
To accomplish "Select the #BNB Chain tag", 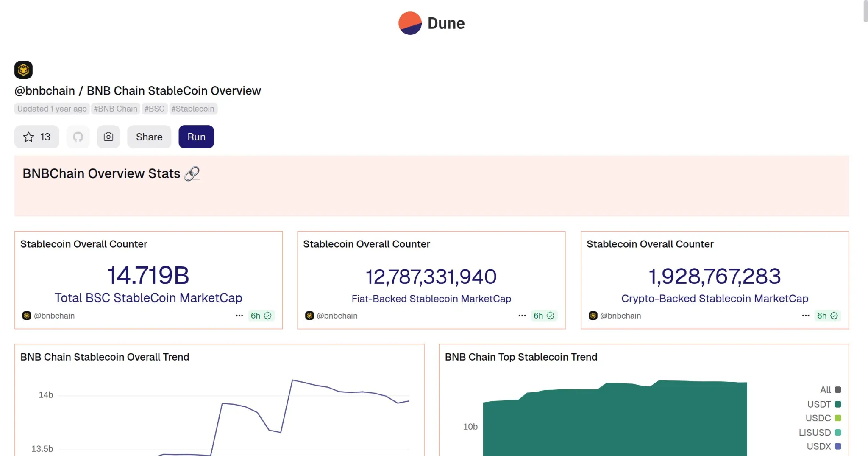I will click(115, 109).
